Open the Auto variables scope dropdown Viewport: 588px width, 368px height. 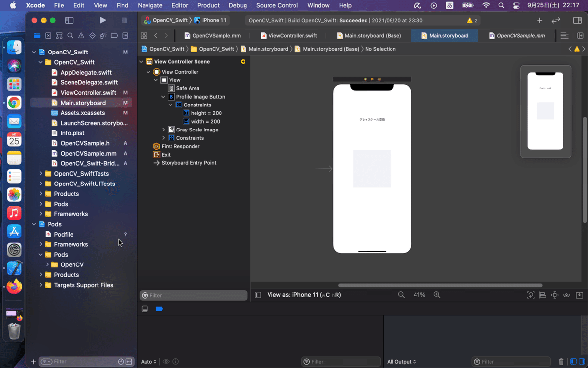coord(149,362)
